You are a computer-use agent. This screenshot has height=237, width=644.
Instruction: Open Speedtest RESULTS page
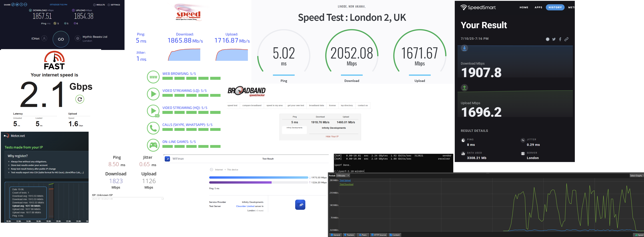[x=99, y=5]
